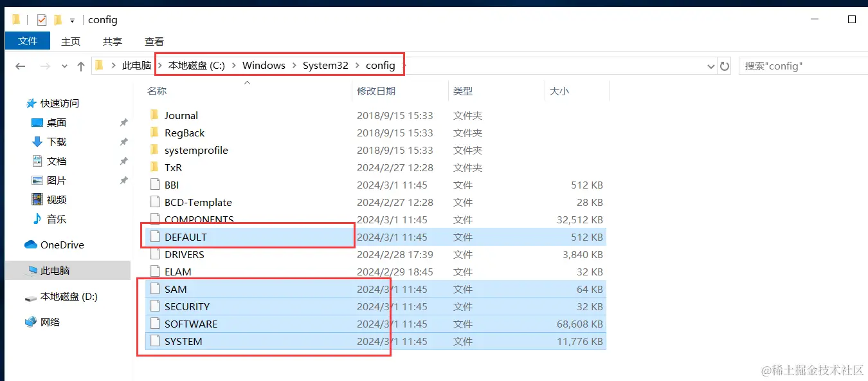This screenshot has height=381, width=868.
Task: Click the 桌面 sidebar icon
Action: click(x=37, y=122)
